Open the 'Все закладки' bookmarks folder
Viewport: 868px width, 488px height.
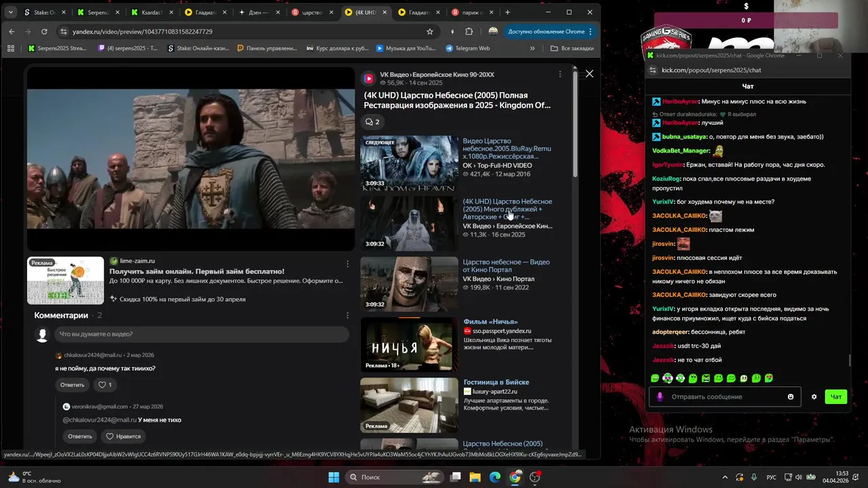[572, 48]
